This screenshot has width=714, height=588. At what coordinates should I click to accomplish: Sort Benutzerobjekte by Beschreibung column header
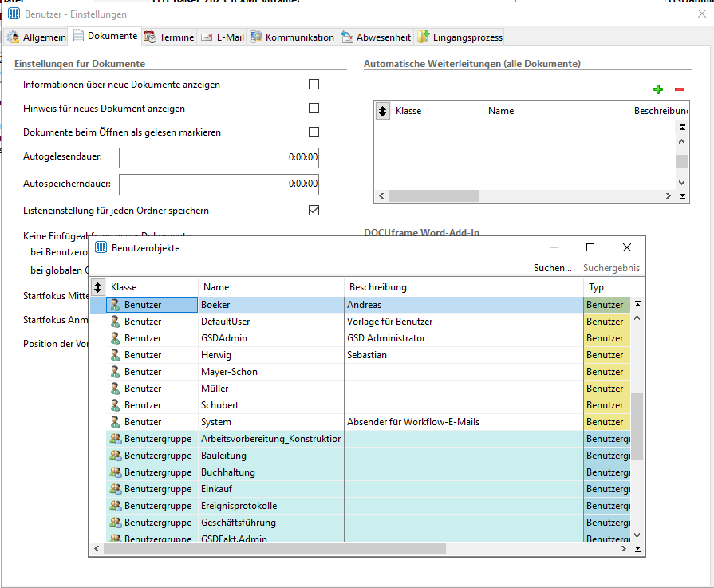tap(464, 287)
